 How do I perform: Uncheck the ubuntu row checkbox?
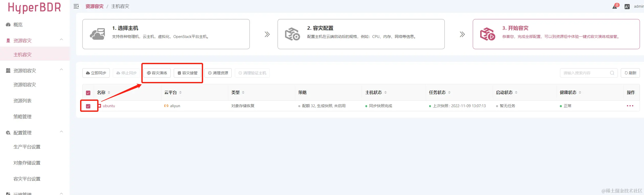click(x=88, y=106)
